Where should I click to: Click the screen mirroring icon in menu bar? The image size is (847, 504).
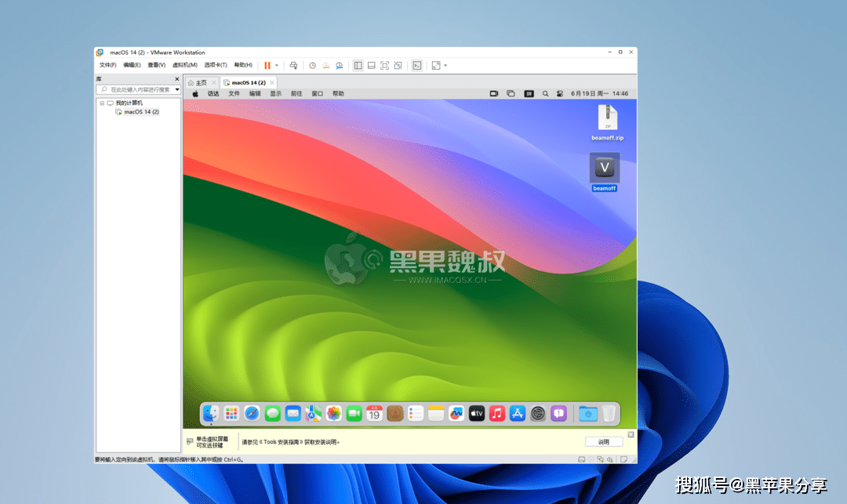[x=511, y=94]
